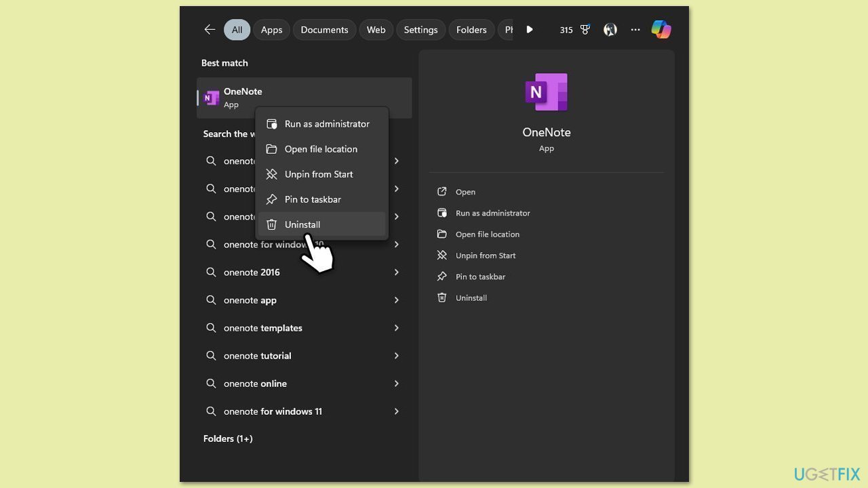Expand the first web suggestion chevron
This screenshot has height=488, width=868.
(x=397, y=161)
